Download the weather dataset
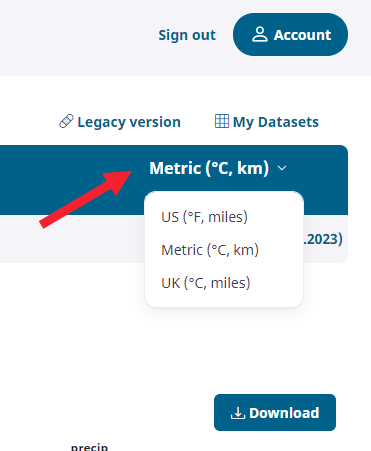The width and height of the screenshot is (371, 451). tap(275, 413)
